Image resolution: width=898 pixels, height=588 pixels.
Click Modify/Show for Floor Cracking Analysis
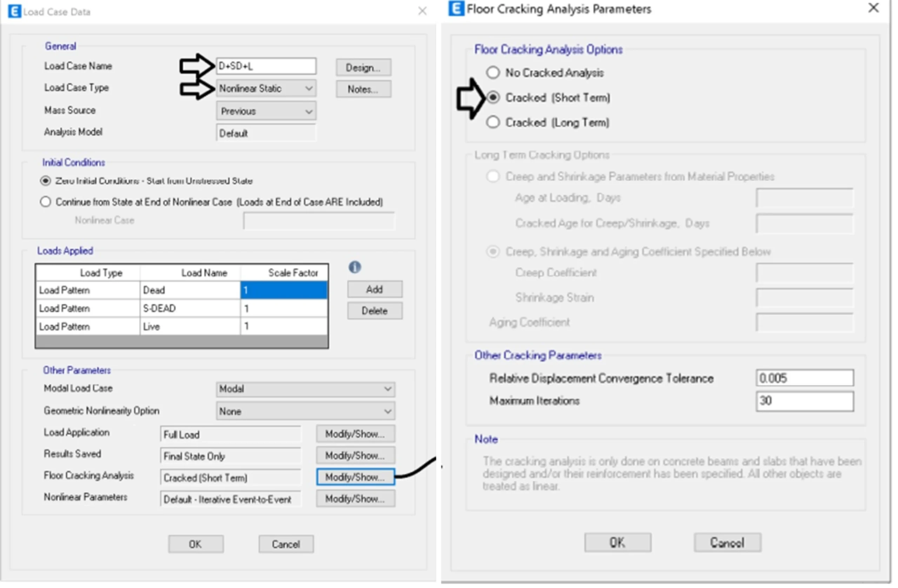355,478
